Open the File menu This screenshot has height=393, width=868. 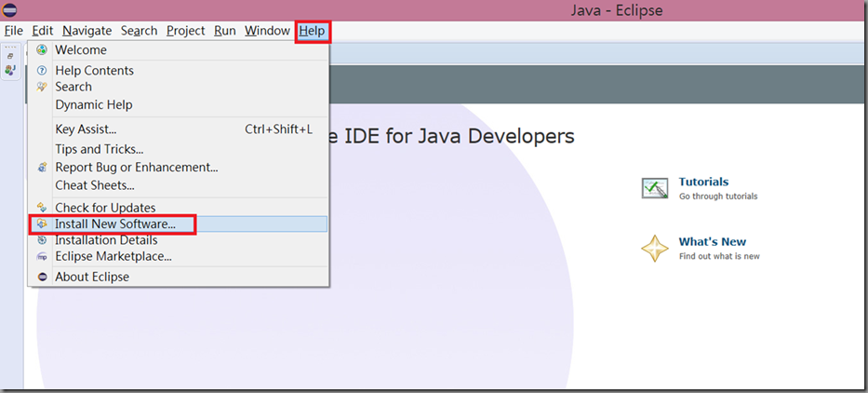14,31
